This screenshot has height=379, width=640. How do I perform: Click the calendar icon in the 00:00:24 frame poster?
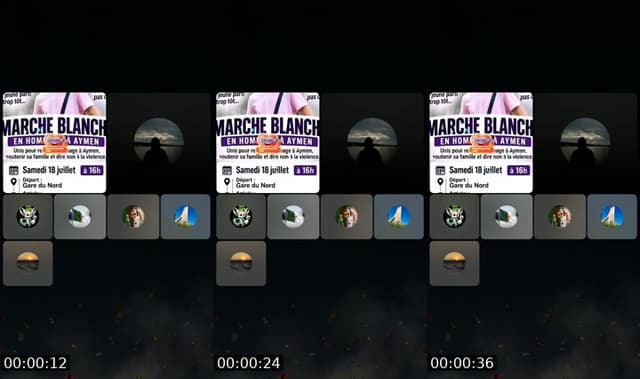tap(227, 171)
